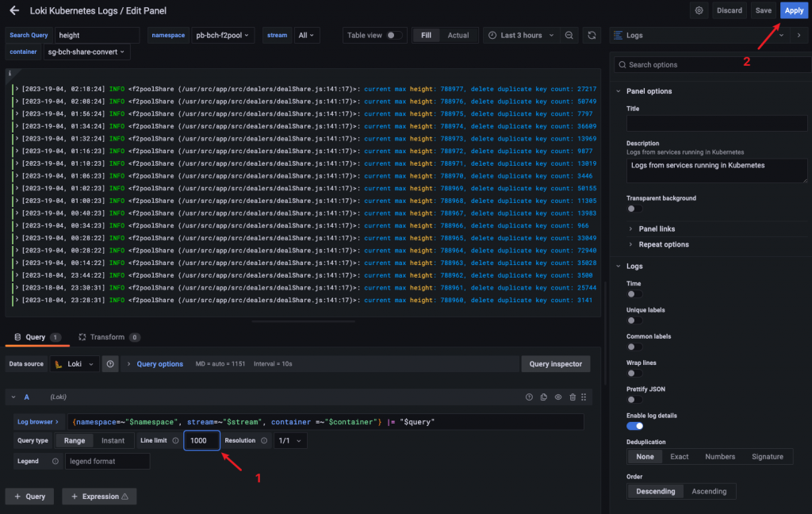Screen dimensions: 812x514
Task: Add an Expression button
Action: (x=99, y=497)
